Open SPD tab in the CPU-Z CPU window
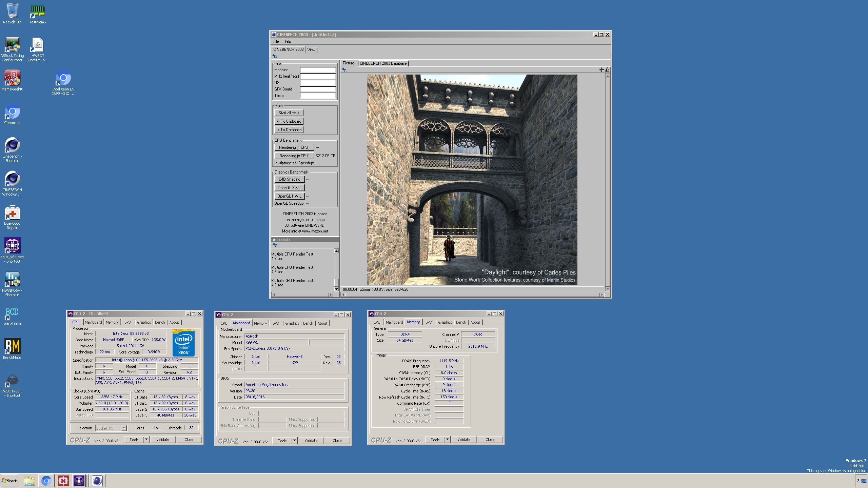868x488 pixels. [127, 322]
